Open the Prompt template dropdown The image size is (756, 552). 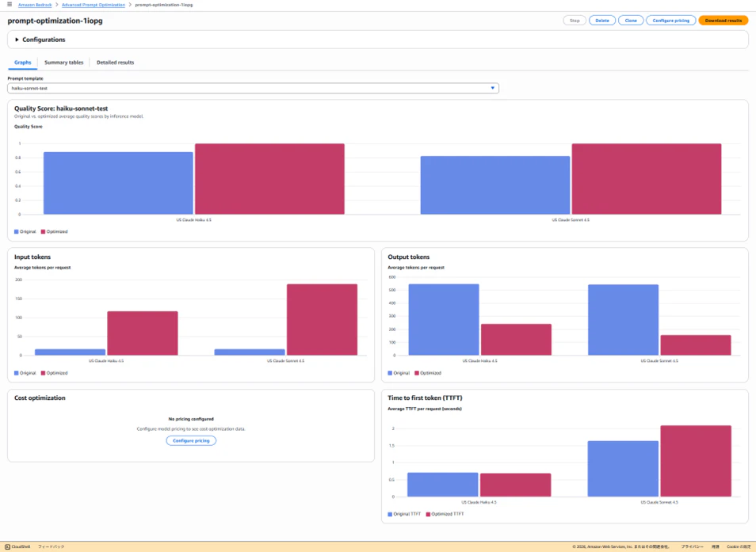[x=253, y=88]
